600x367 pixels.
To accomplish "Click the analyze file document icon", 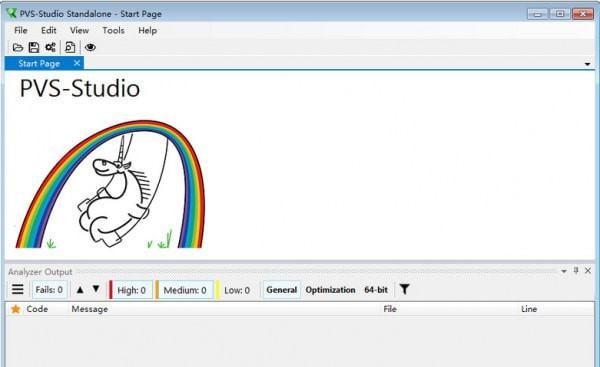I will [x=70, y=47].
